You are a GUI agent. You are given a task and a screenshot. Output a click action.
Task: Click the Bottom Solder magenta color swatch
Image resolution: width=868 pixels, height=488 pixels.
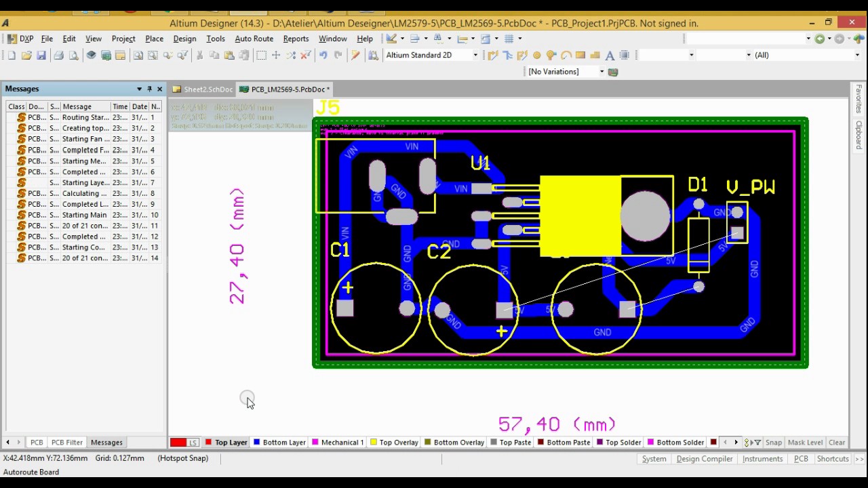tap(651, 443)
